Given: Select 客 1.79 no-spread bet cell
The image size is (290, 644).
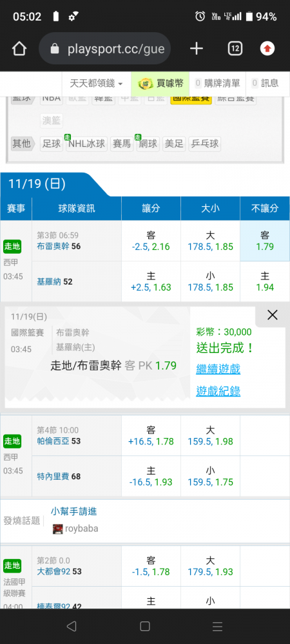Looking at the screenshot, I should (x=264, y=241).
